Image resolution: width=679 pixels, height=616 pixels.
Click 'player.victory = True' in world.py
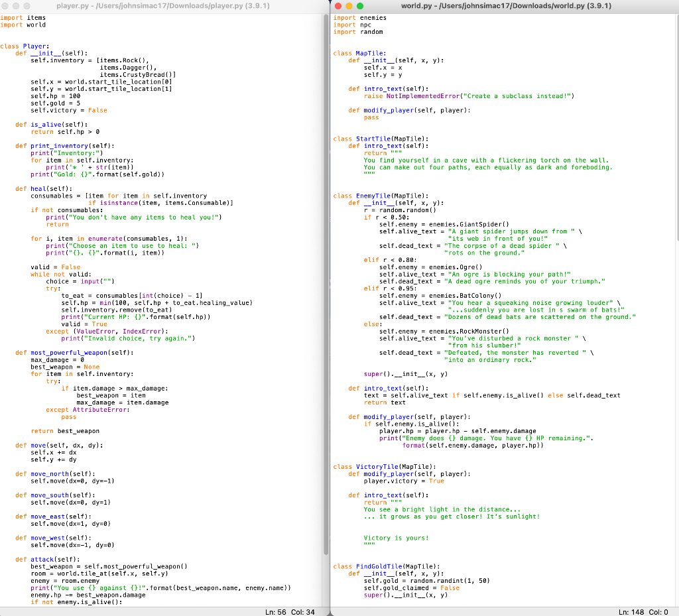(404, 481)
